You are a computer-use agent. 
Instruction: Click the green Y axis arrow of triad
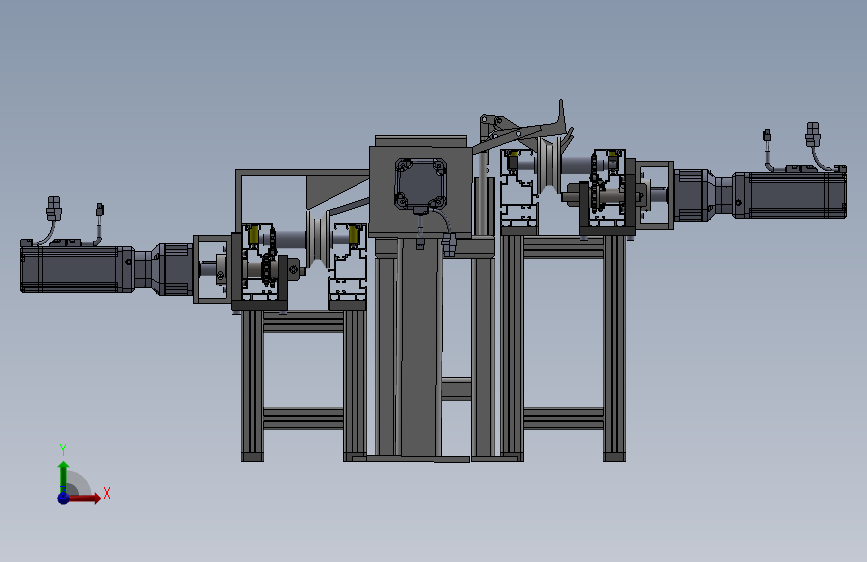64,477
